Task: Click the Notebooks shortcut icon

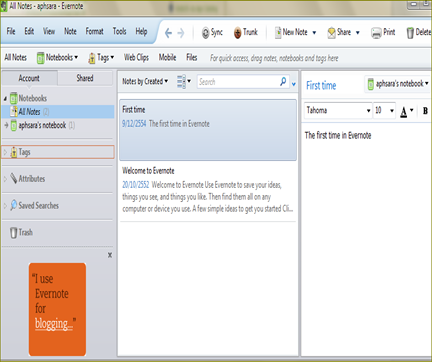Action: tap(40, 58)
